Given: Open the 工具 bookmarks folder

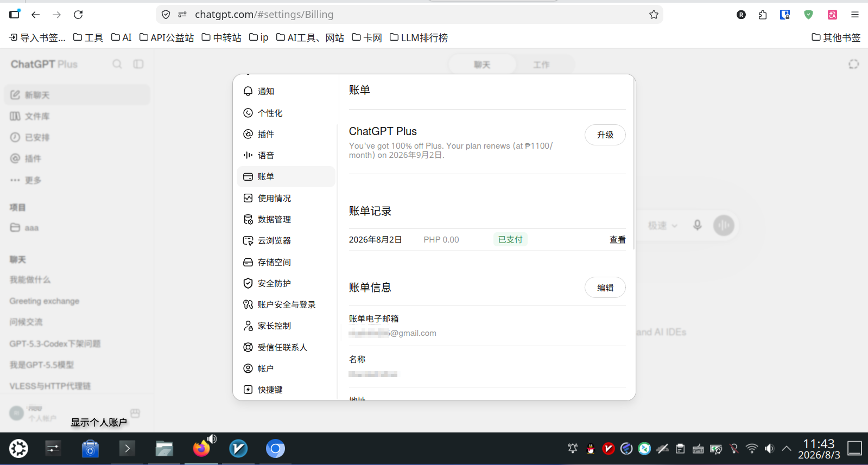Looking at the screenshot, I should [88, 37].
